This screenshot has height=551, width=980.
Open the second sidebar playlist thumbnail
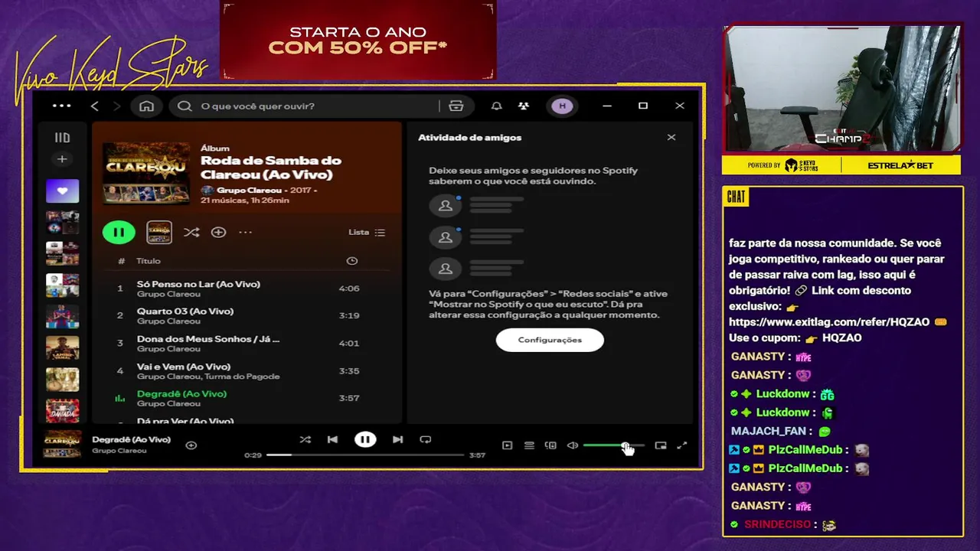pyautogui.click(x=62, y=223)
